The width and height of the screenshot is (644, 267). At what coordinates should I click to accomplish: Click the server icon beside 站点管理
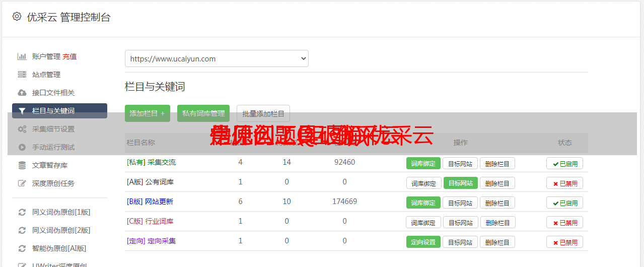tap(22, 75)
